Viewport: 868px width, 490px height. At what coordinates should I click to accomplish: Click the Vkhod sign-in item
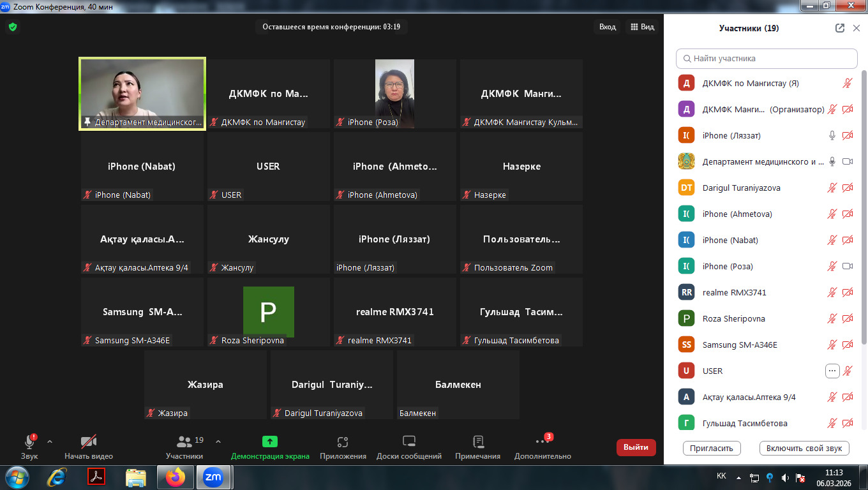(x=607, y=27)
